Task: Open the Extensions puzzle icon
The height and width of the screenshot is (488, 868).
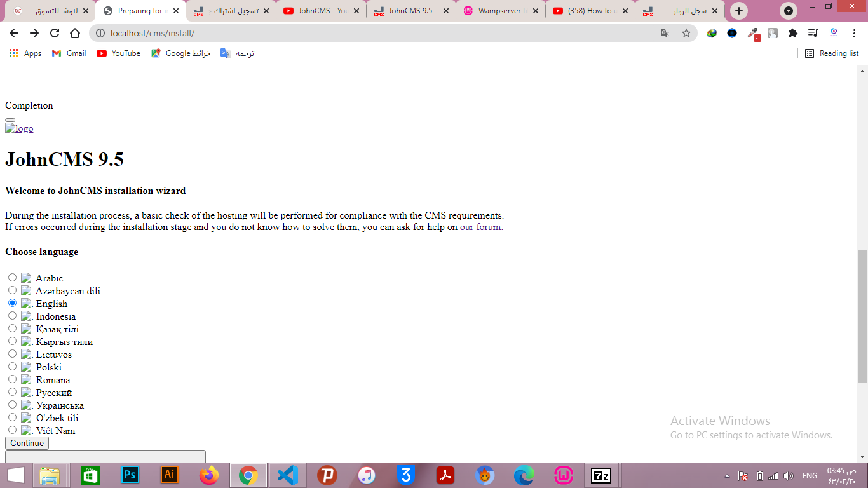Action: pos(793,33)
